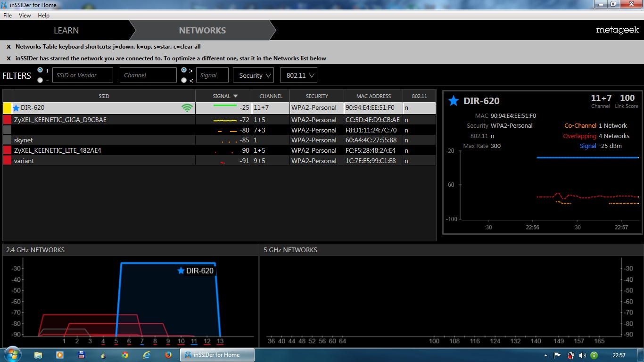Click the green Wi-Fi connected icon on DIR-620 row
Image resolution: width=644 pixels, height=362 pixels.
(x=187, y=108)
